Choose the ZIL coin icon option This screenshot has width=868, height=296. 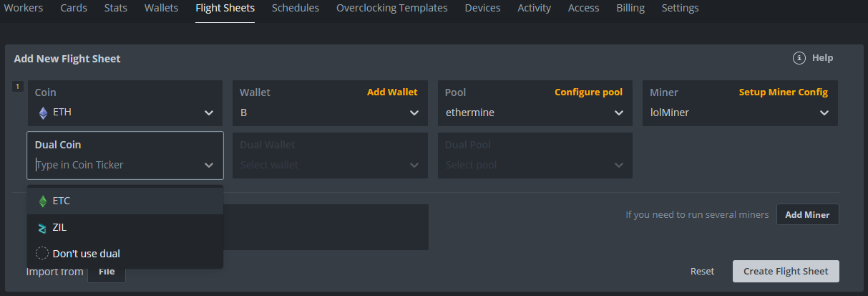tap(42, 227)
